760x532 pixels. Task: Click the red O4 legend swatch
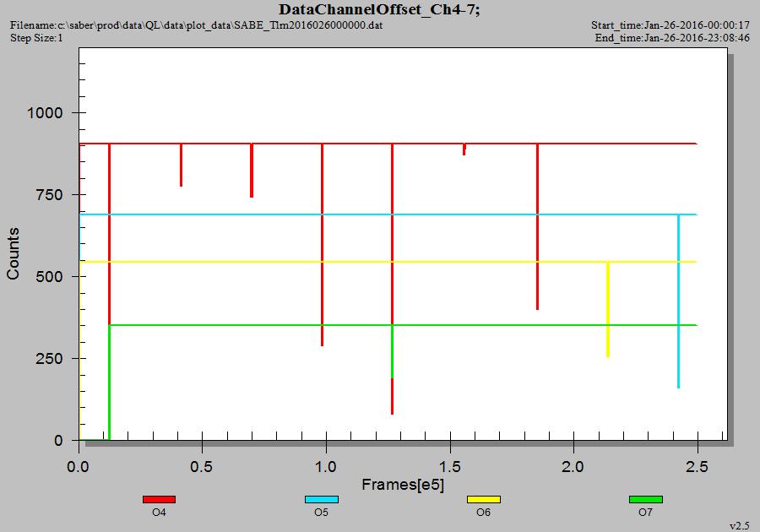pos(159,499)
